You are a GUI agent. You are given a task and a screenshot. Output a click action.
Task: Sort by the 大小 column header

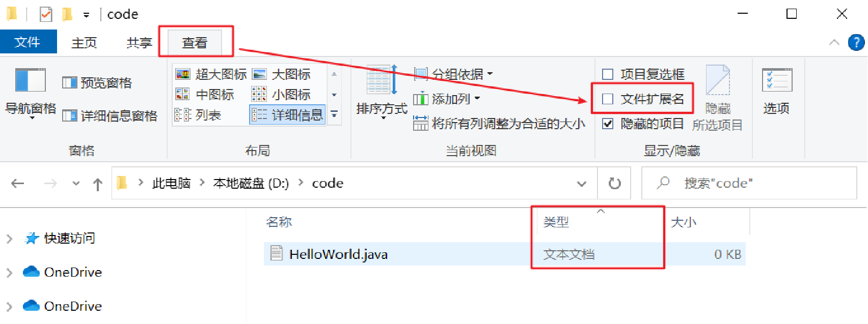coord(684,222)
